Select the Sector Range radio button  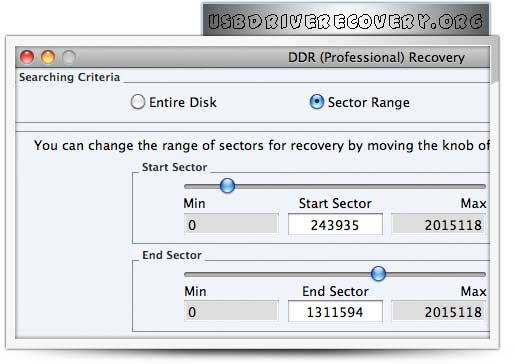[x=316, y=102]
